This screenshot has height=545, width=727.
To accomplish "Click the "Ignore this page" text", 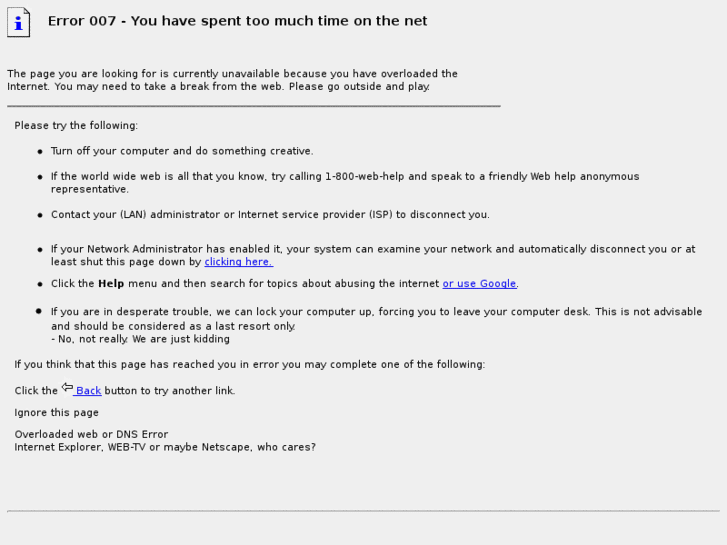I will pos(57,413).
